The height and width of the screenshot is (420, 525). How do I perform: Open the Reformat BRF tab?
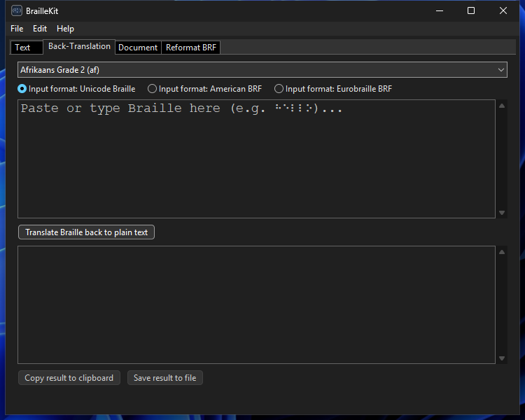[x=191, y=48]
